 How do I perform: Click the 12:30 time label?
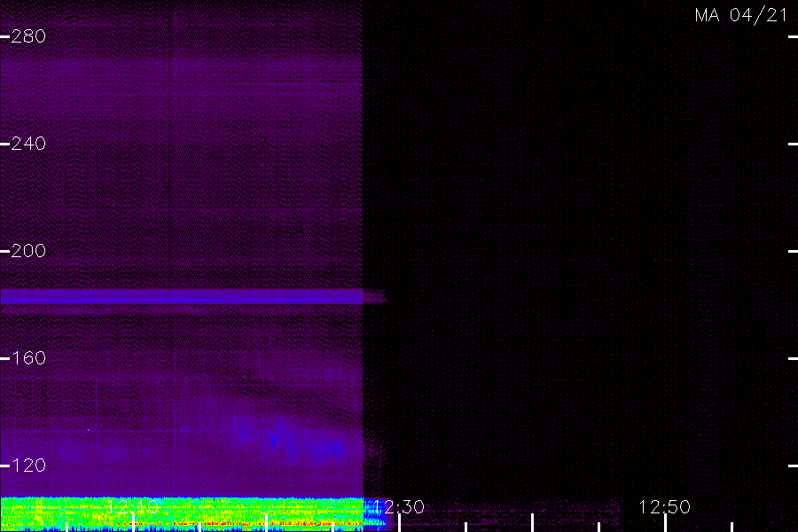coord(399,507)
